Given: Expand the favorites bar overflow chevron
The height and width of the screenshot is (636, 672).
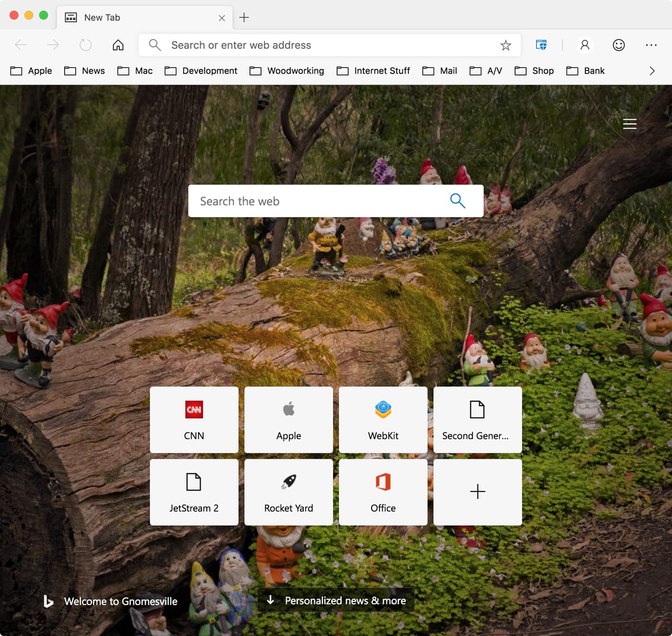Looking at the screenshot, I should (x=652, y=71).
